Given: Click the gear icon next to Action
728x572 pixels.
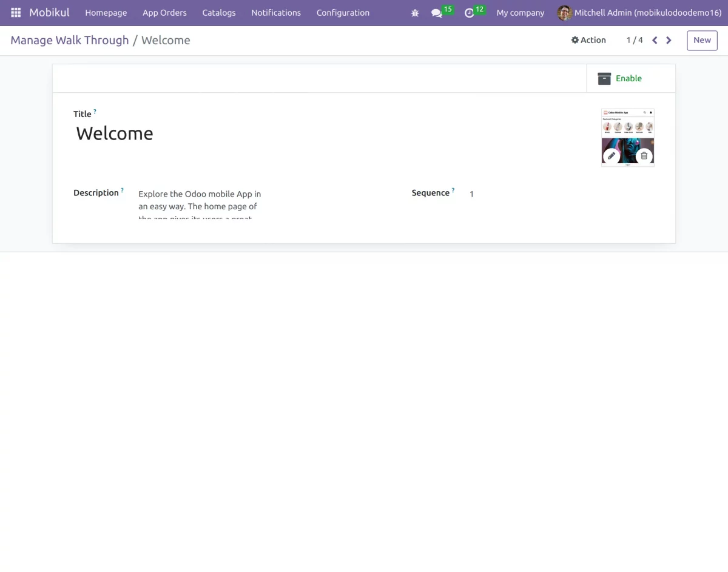Looking at the screenshot, I should (x=575, y=40).
